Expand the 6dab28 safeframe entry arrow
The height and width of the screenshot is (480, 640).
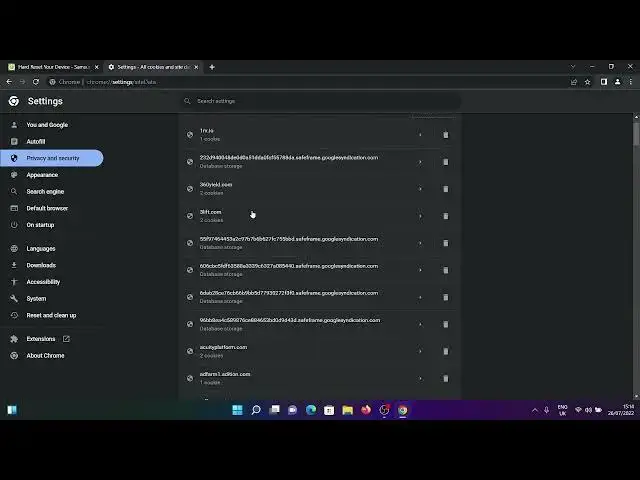click(x=420, y=297)
